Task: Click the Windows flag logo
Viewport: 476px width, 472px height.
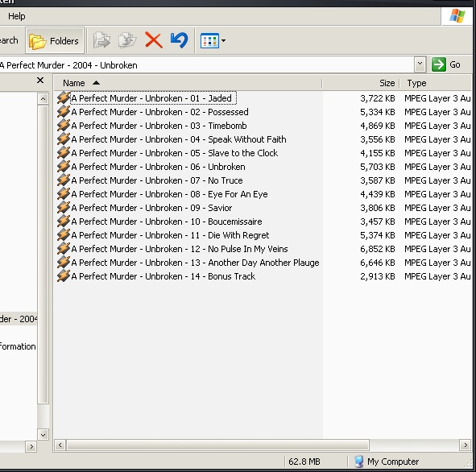Action: click(457, 16)
